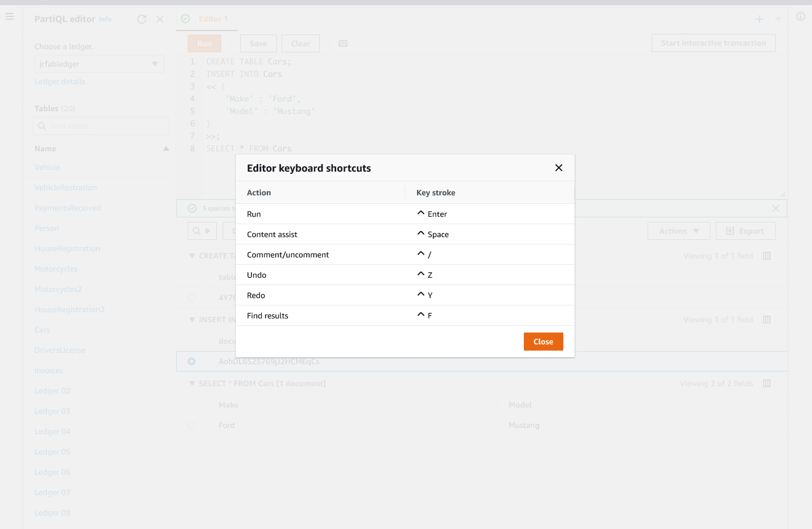Add a new editor tab with plus icon
This screenshot has width=812, height=529.
point(759,19)
